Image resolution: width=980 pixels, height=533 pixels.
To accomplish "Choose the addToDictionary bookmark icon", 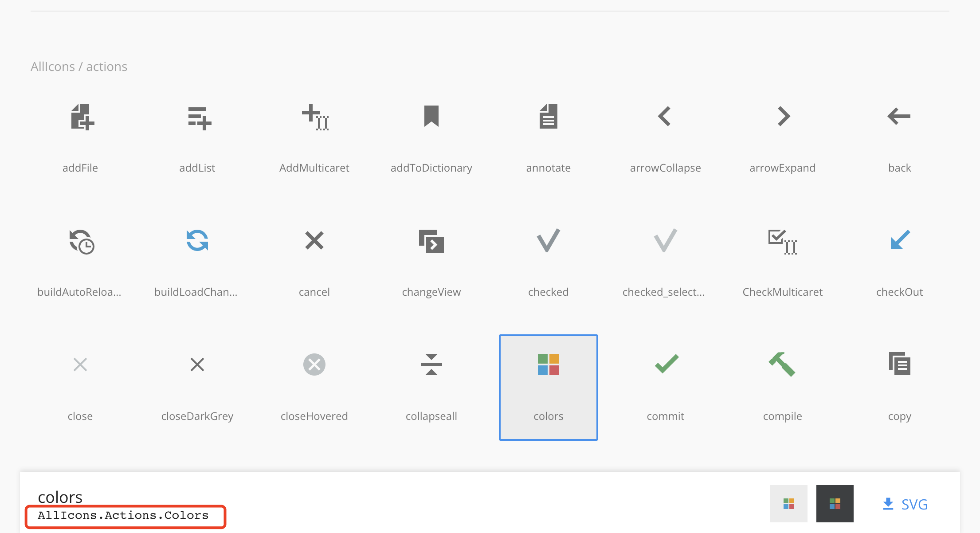I will (431, 116).
